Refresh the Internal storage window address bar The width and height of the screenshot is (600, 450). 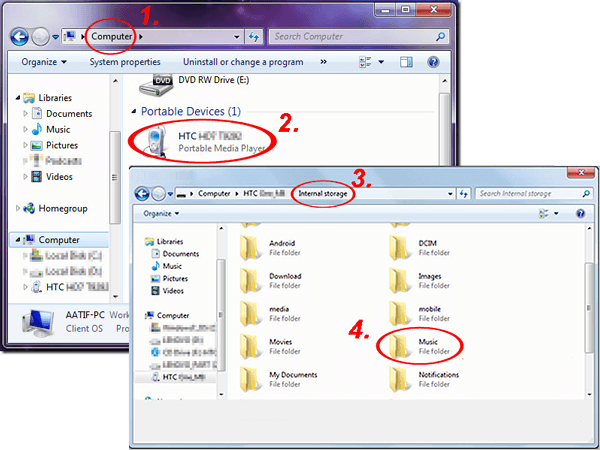click(463, 194)
